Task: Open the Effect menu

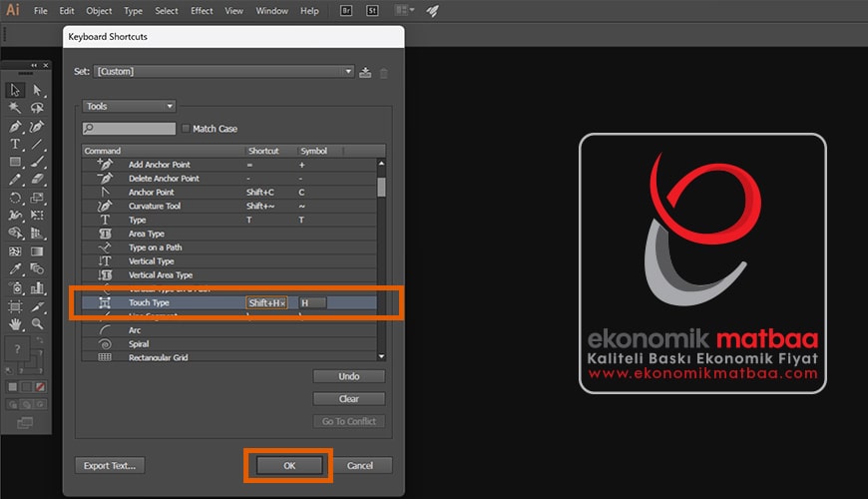Action: click(202, 11)
